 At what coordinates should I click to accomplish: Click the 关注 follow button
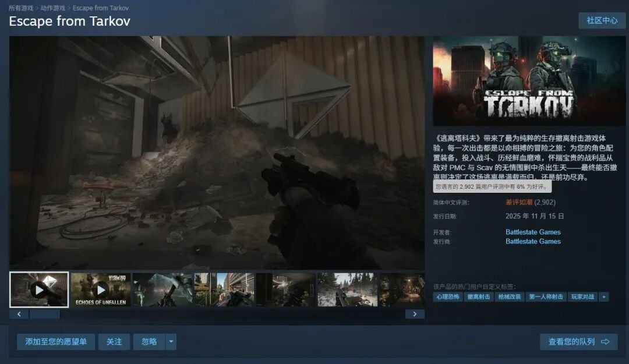114,342
